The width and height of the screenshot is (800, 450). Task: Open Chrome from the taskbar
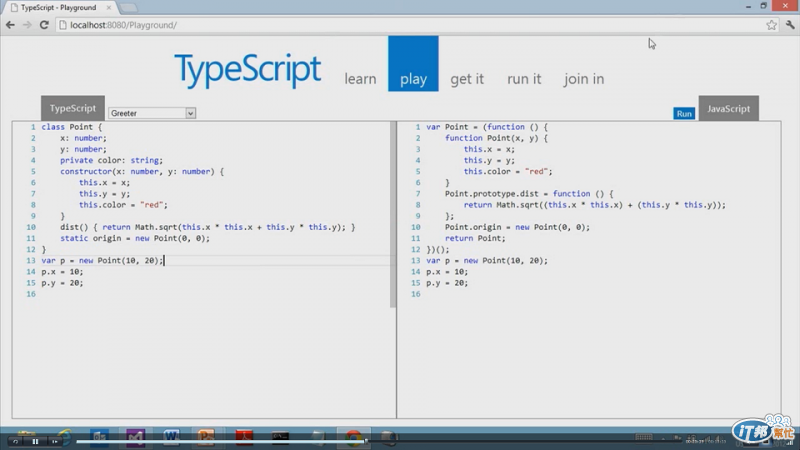pos(353,438)
